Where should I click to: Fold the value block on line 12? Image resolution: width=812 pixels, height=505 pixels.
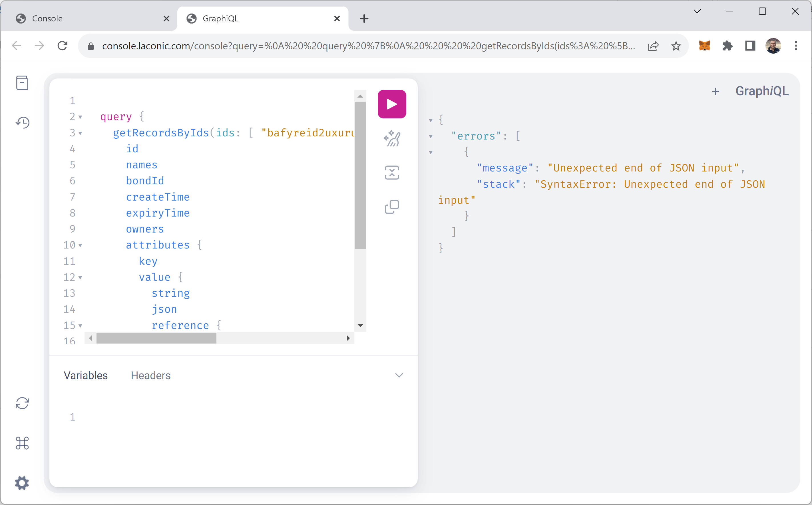tap(80, 278)
